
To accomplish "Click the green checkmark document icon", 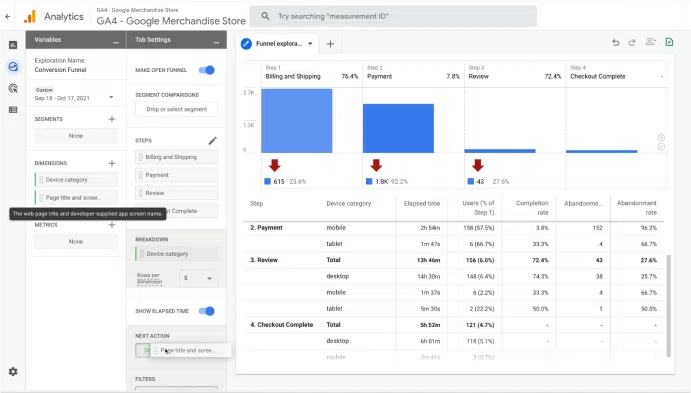I will 669,42.
